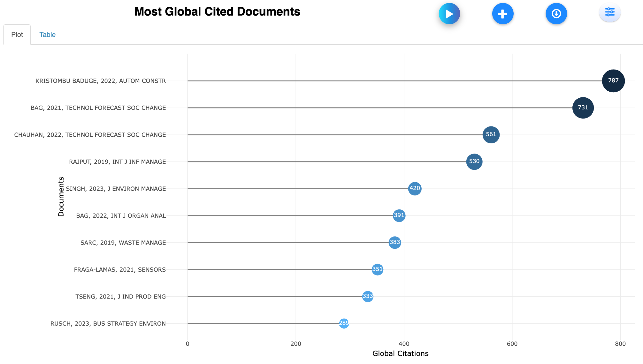Click the 787 citations bubble
643x364 pixels.
click(x=613, y=81)
